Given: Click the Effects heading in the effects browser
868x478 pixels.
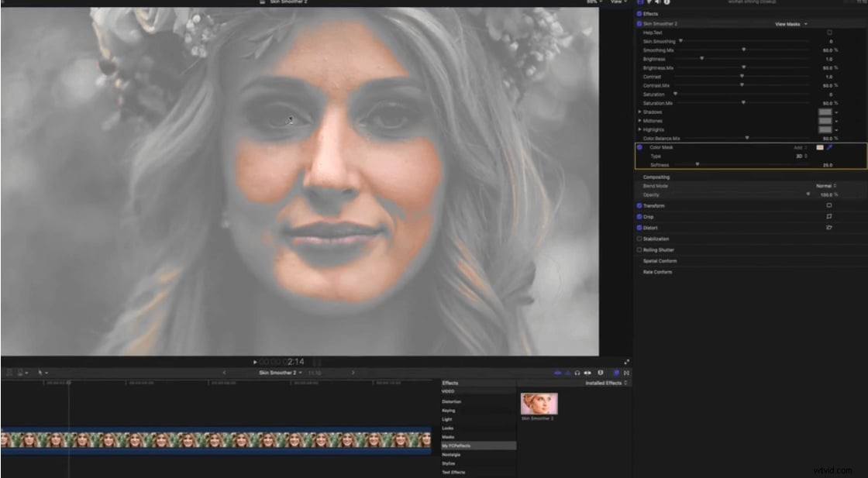Looking at the screenshot, I should coord(449,383).
